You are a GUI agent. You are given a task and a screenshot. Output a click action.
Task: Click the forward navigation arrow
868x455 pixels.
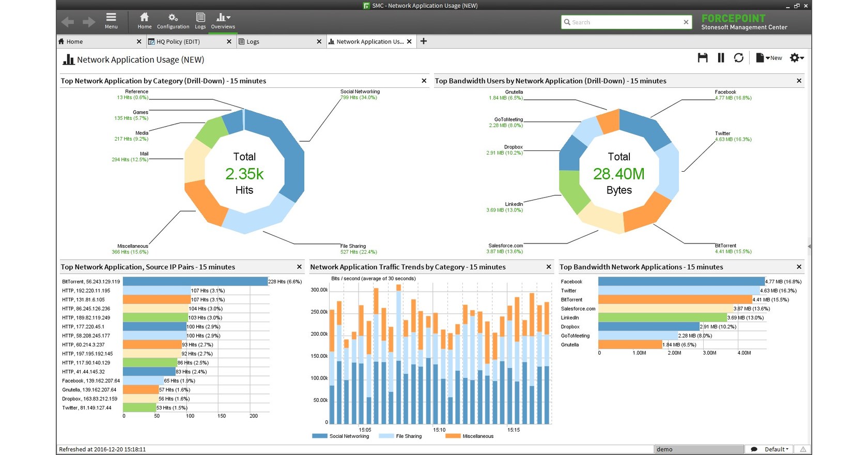89,22
